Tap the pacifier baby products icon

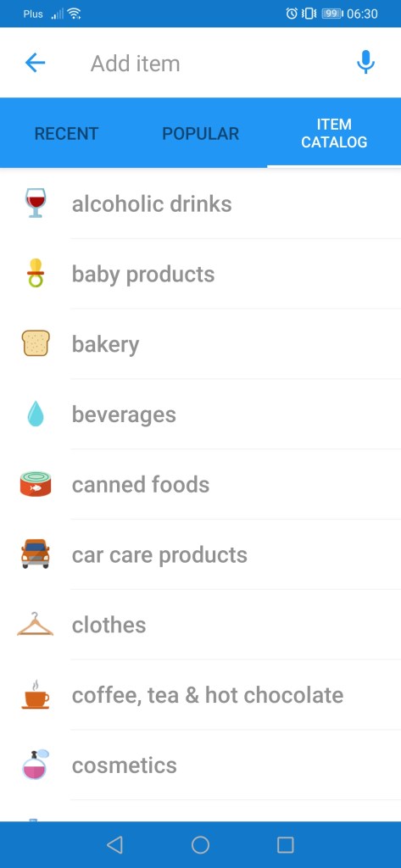[x=36, y=273]
